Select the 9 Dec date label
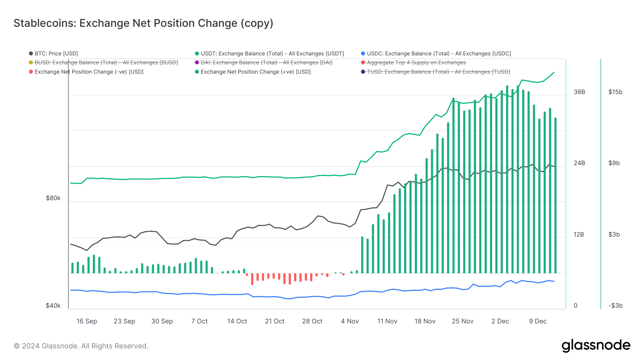 click(538, 321)
